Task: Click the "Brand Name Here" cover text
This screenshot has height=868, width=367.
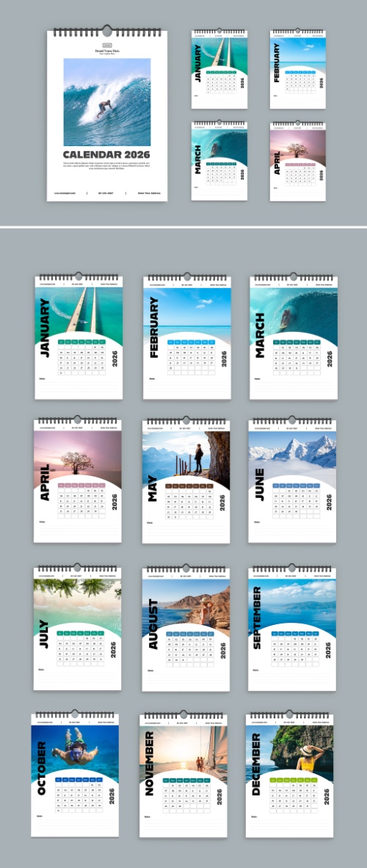Action: pyautogui.click(x=107, y=51)
